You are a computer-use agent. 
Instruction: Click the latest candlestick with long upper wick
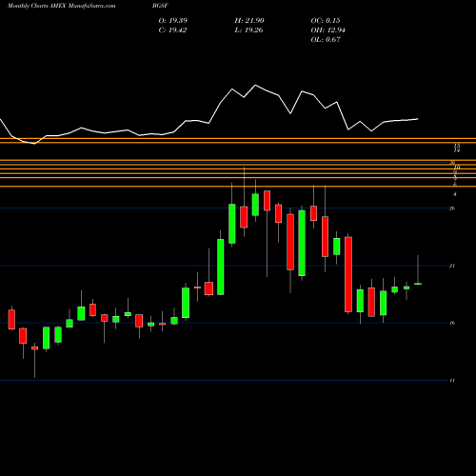pyautogui.click(x=418, y=270)
